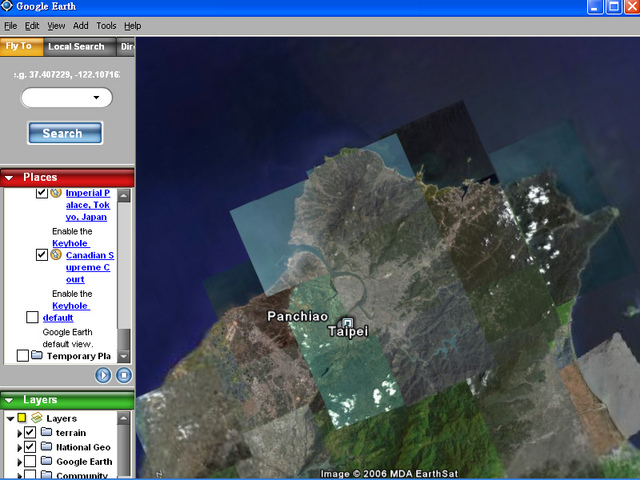Switch to the Directions tab
This screenshot has height=480, width=640.
coord(126,47)
